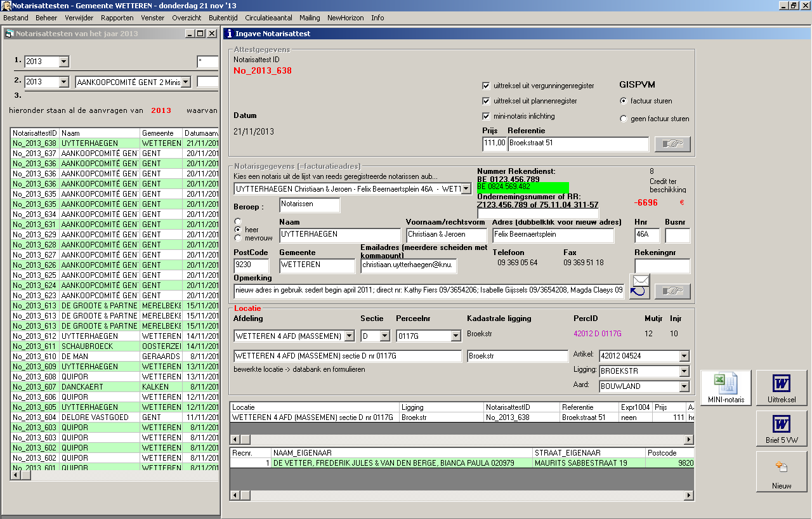Open the Afdeling WETTEREN 4 AFD dropdown
Image resolution: width=812 pixels, height=519 pixels.
point(350,336)
